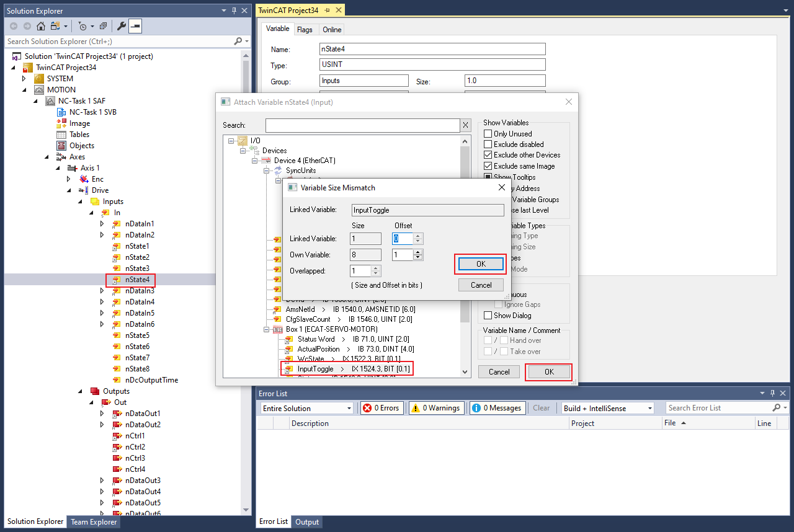
Task: Click the NC-Task 1 SVB icon
Action: pos(61,112)
